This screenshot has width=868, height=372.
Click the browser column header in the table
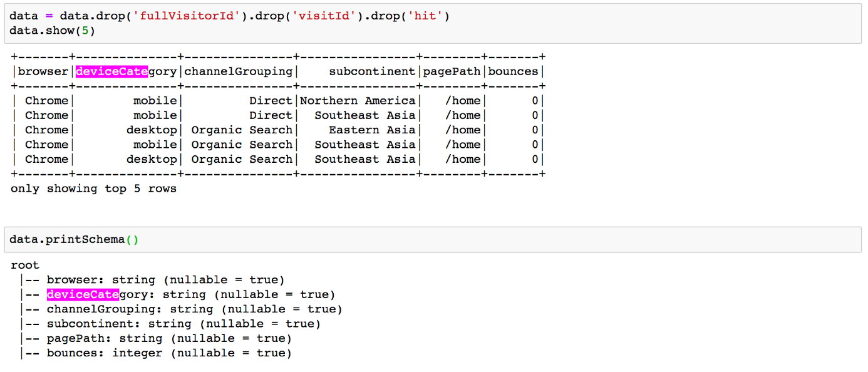pyautogui.click(x=43, y=71)
